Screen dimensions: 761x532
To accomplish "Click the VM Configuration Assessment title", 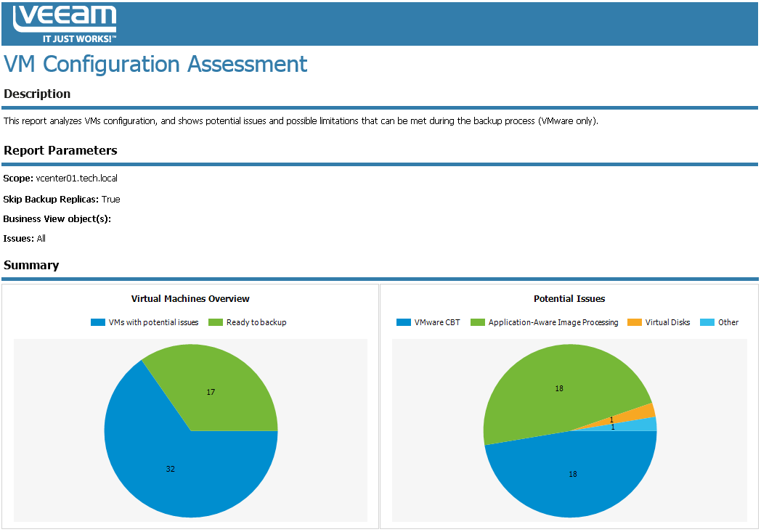I will [x=155, y=64].
